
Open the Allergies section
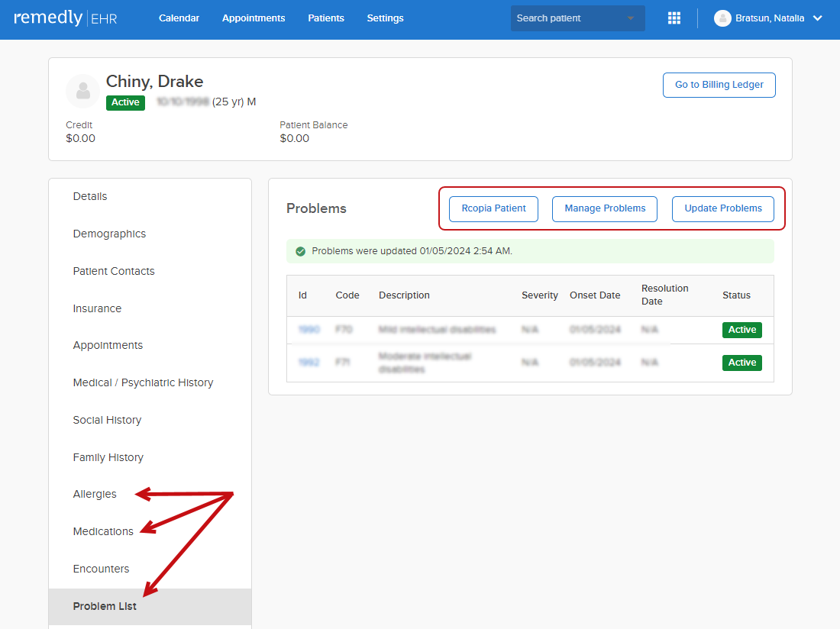[95, 494]
